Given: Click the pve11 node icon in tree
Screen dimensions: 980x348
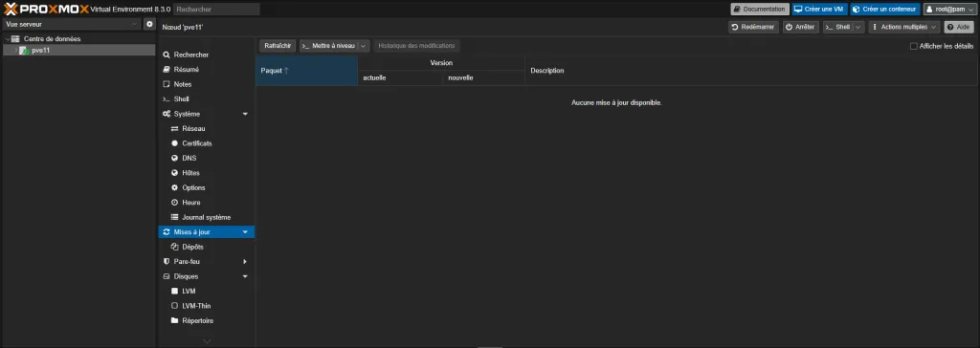Looking at the screenshot, I should click(x=24, y=51).
